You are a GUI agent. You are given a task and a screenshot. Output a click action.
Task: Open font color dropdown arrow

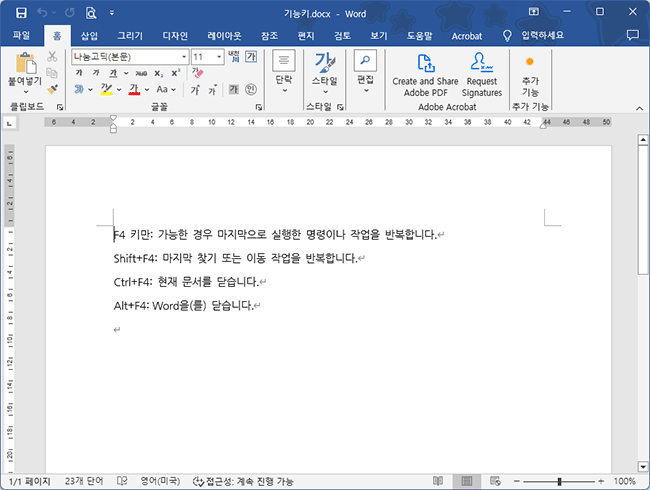click(x=147, y=90)
